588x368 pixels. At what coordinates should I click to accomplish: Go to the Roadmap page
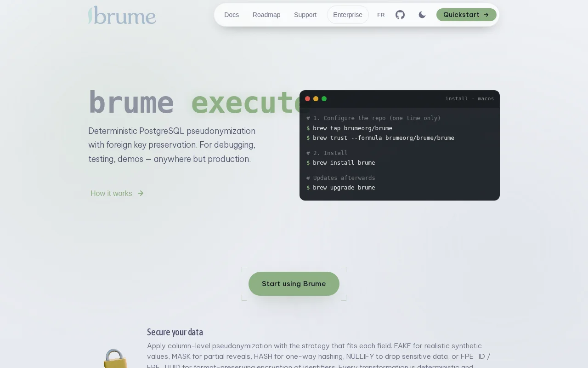point(266,15)
